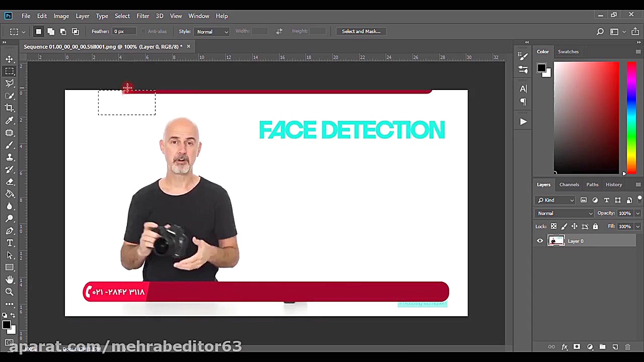This screenshot has width=644, height=362.
Task: Toggle the adjustment layer filter
Action: point(595,200)
